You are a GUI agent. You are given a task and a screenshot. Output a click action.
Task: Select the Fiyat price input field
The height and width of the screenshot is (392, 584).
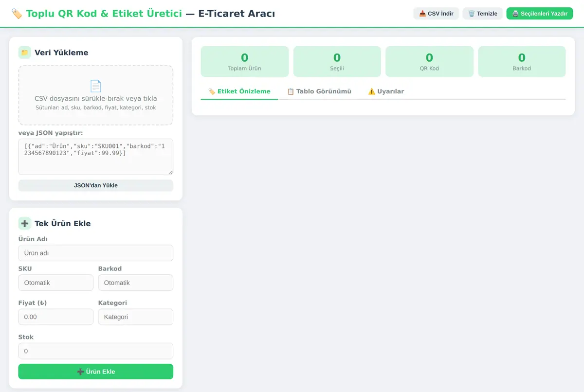56,317
